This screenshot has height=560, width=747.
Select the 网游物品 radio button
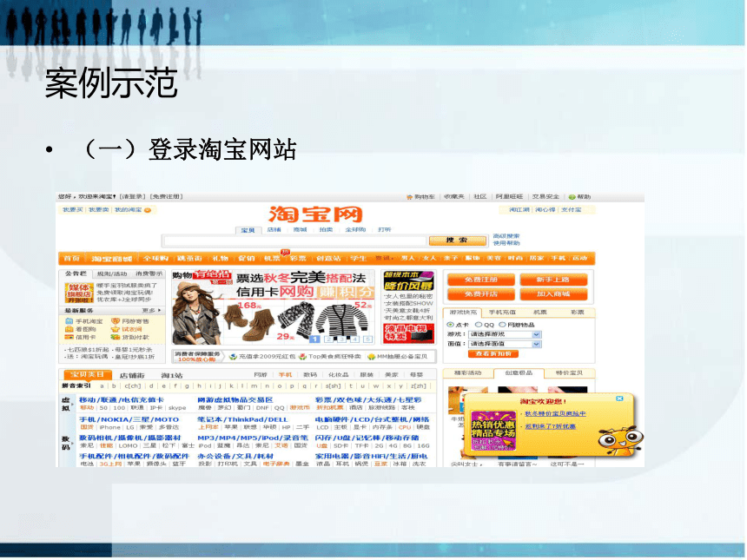point(502,326)
